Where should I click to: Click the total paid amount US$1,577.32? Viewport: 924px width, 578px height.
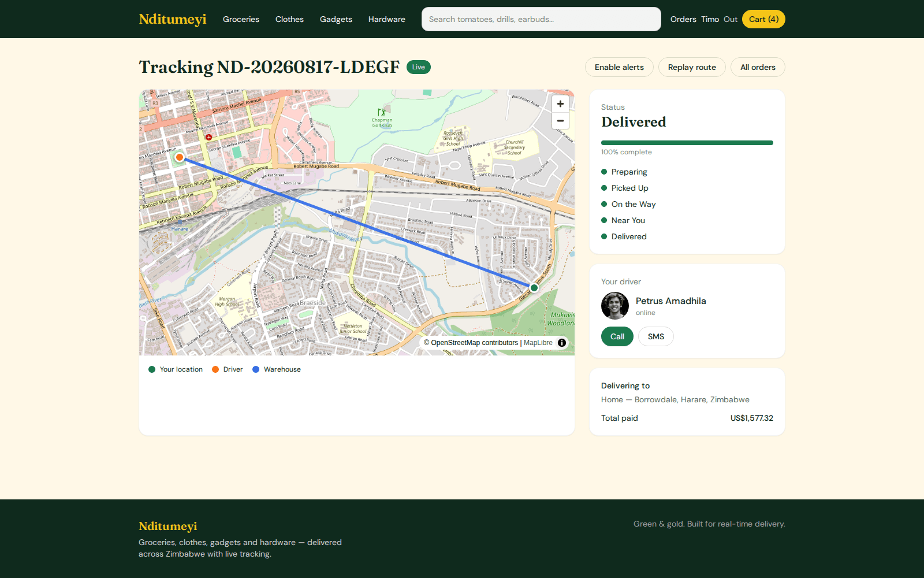751,418
